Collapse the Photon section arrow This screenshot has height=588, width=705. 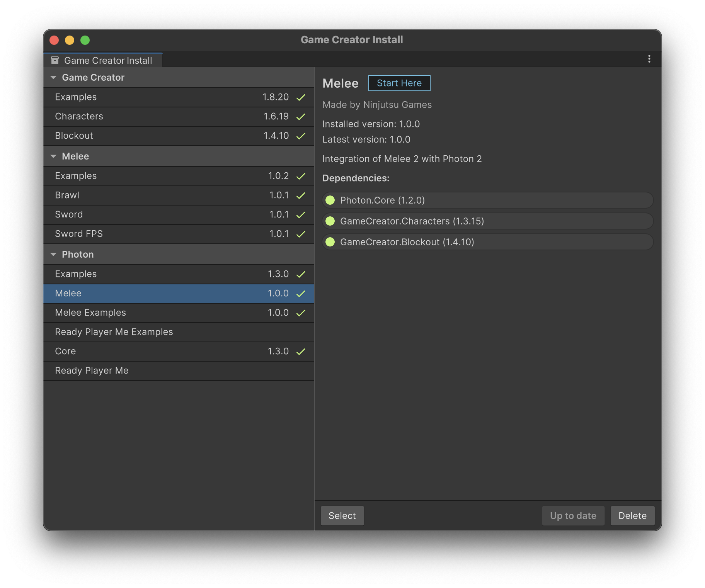click(x=53, y=255)
